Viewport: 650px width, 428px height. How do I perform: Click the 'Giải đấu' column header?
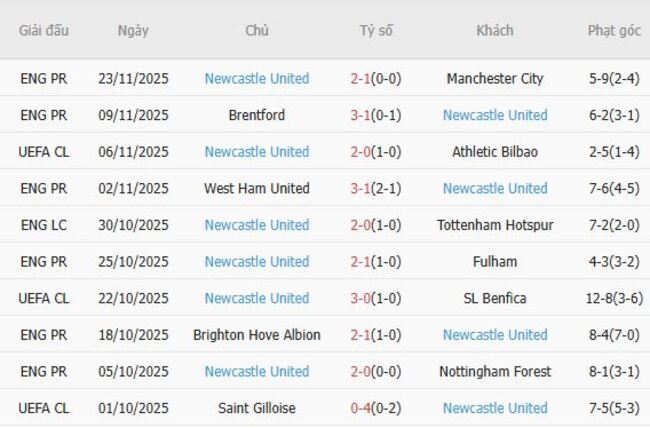44,30
